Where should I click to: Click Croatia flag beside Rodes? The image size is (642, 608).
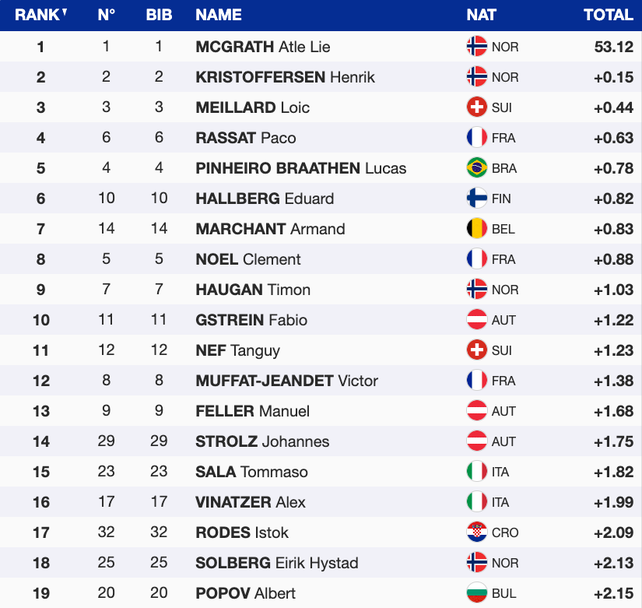477,532
